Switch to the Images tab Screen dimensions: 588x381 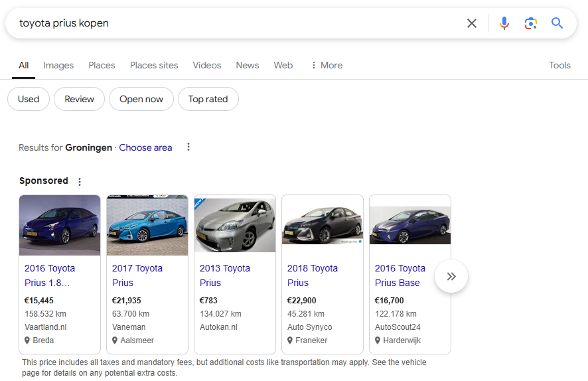coord(58,65)
